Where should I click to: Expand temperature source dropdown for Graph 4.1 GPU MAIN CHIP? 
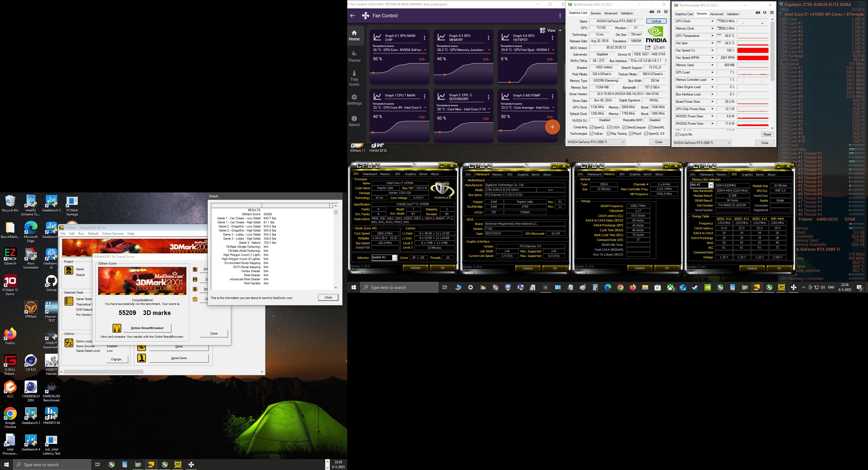point(425,50)
